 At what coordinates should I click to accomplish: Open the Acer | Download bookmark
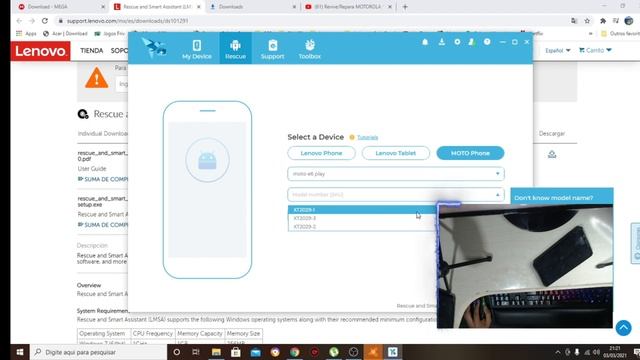tap(65, 33)
